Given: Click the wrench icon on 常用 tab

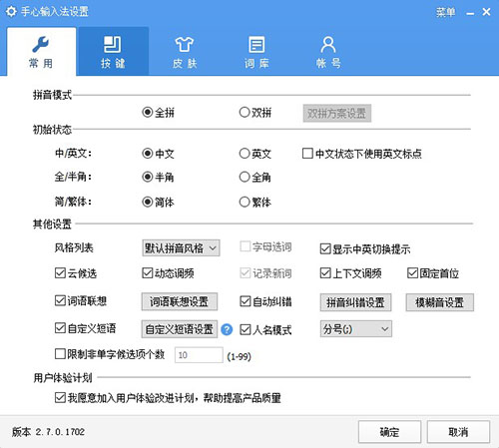Looking at the screenshot, I should click(41, 45).
